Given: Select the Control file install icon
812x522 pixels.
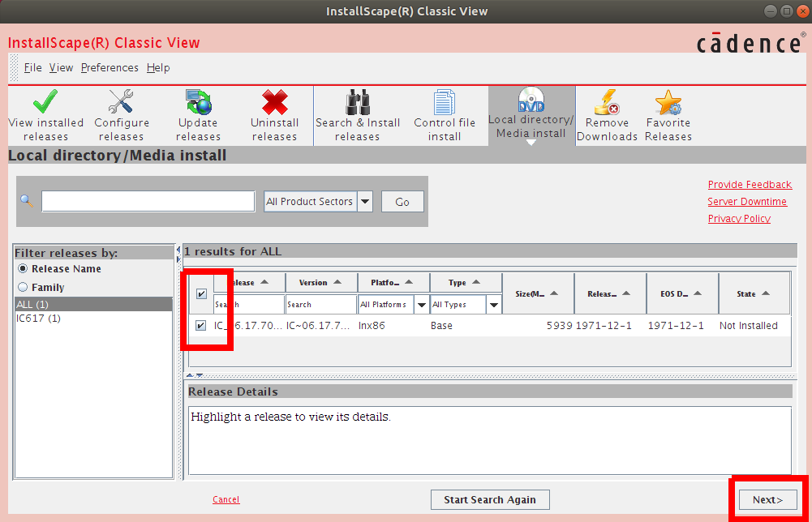Looking at the screenshot, I should (x=444, y=113).
